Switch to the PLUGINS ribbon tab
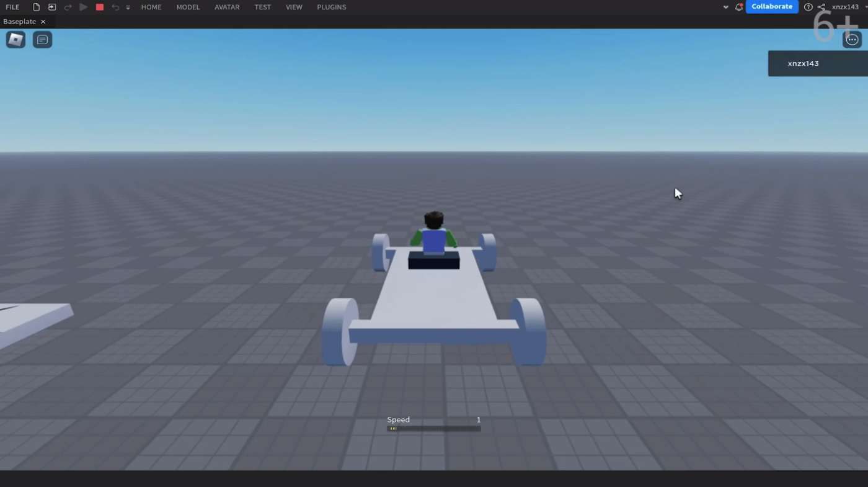 point(331,7)
